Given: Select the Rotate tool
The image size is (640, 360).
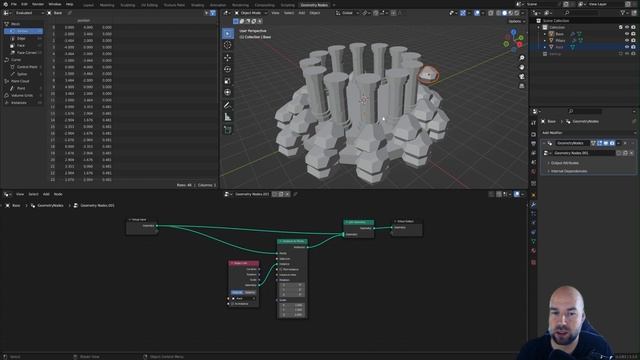Looking at the screenshot, I should click(228, 69).
